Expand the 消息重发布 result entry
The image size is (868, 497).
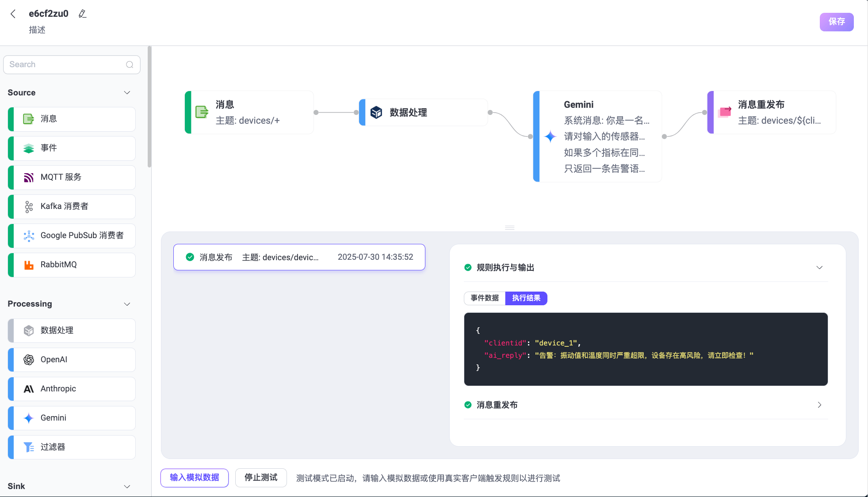[819, 405]
